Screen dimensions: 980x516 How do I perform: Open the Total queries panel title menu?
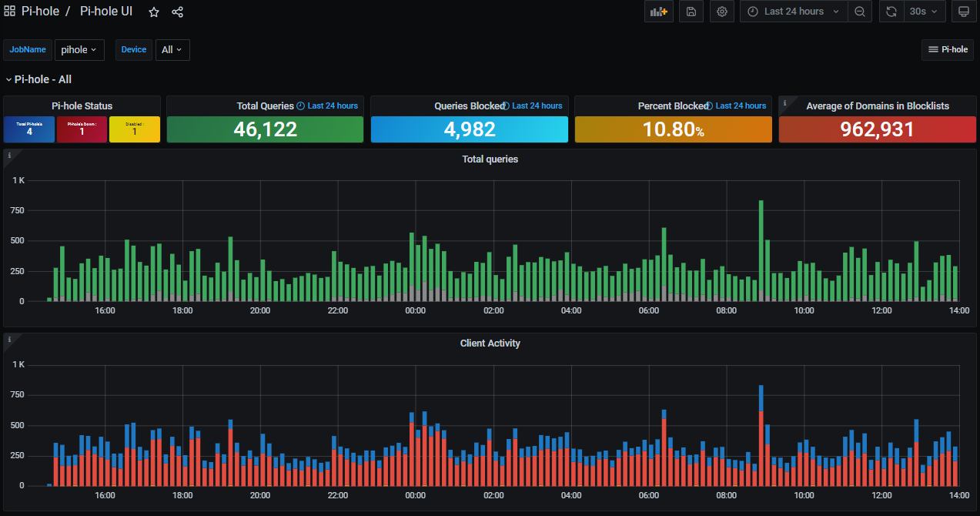pyautogui.click(x=490, y=159)
